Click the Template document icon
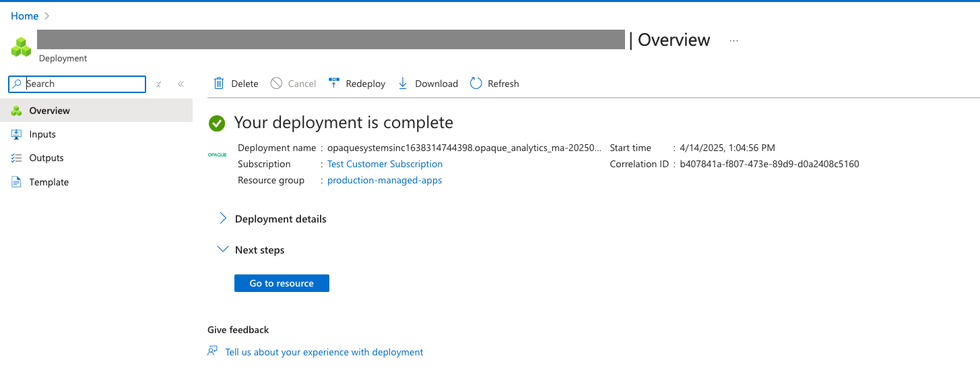Screen dimensions: 980x383 [x=17, y=182]
